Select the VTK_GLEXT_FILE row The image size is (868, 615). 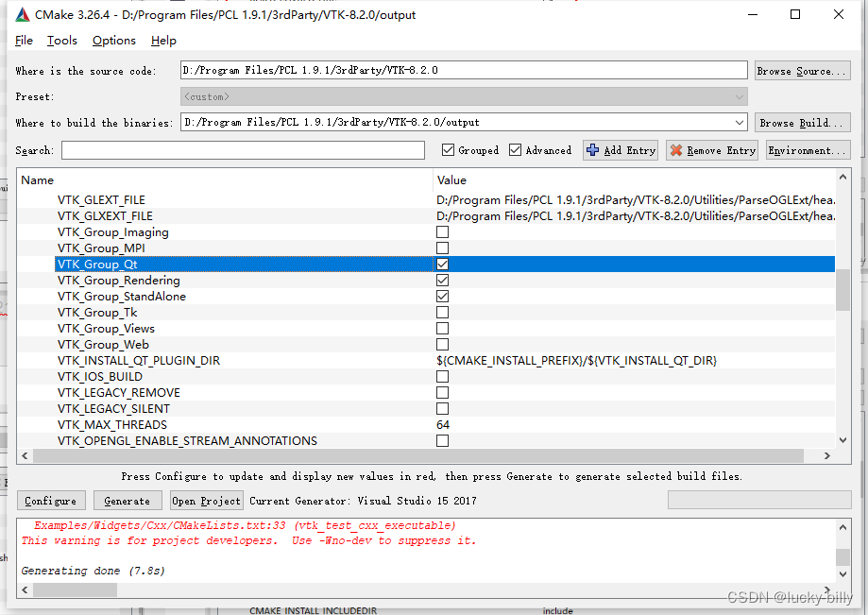[426, 200]
